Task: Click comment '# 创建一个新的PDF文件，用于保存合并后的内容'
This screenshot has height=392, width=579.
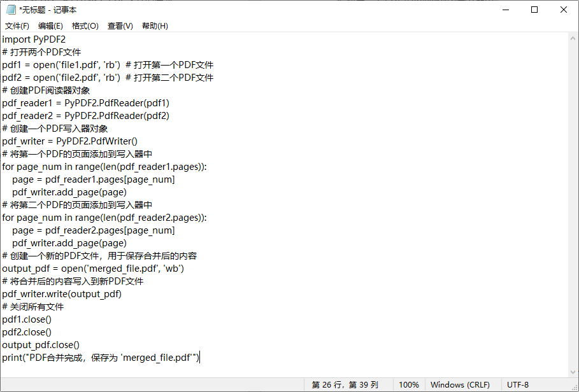Action: (x=99, y=256)
